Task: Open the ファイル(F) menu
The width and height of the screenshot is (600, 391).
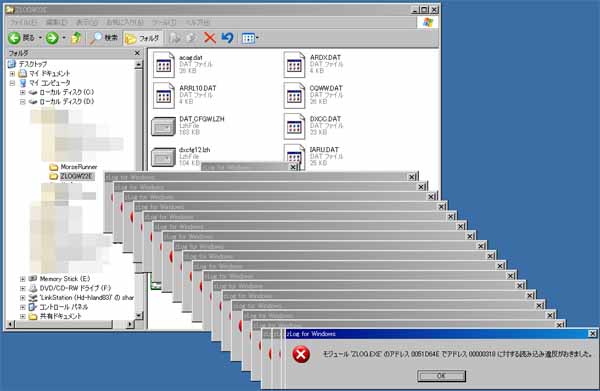Action: 23,23
